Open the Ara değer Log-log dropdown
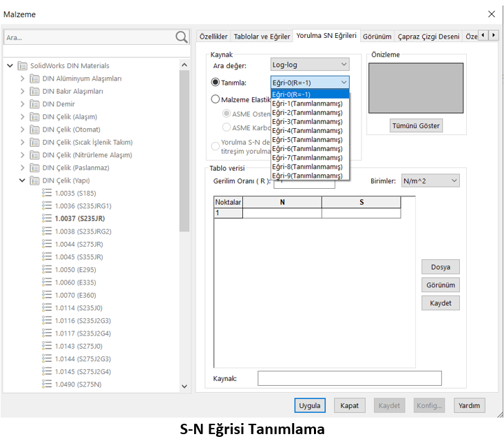 coord(310,65)
